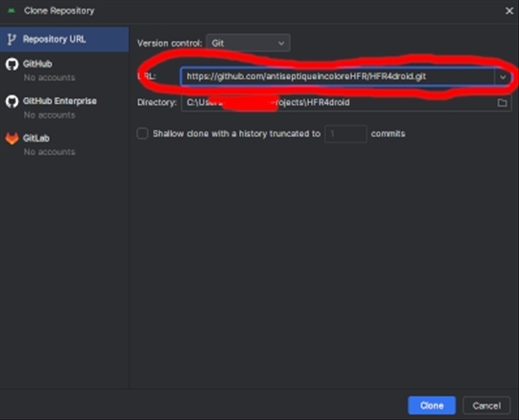Click the GitHub Enterprise octocat icon

click(12, 101)
